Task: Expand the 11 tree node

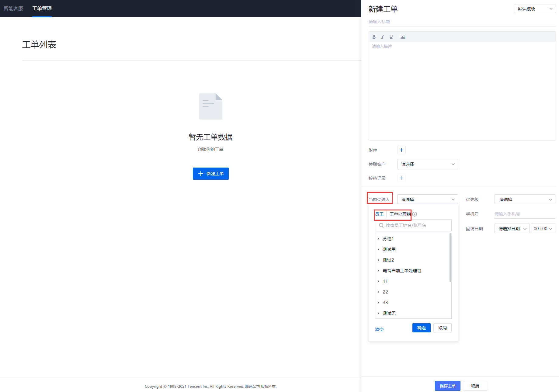Action: tap(378, 281)
